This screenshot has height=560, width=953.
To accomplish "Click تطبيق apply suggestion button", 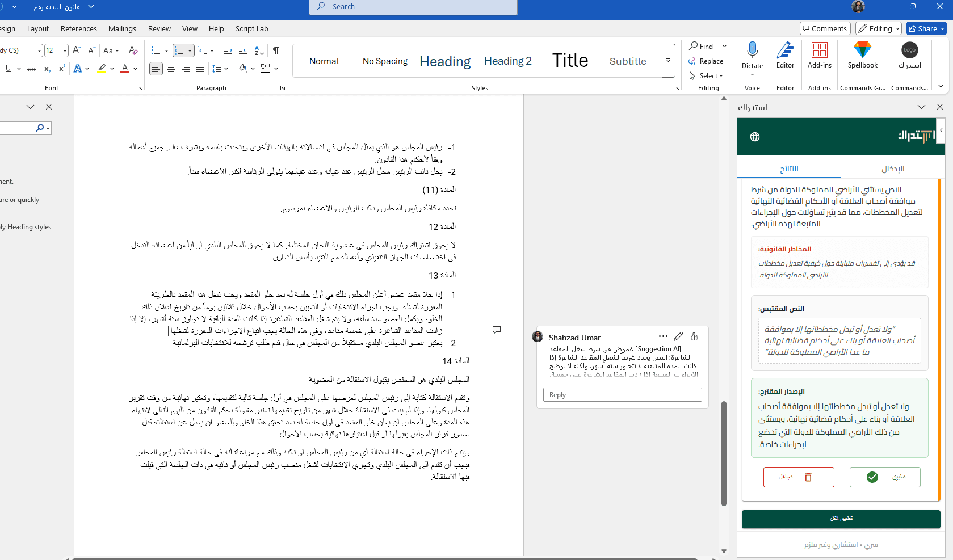I will [x=885, y=477].
